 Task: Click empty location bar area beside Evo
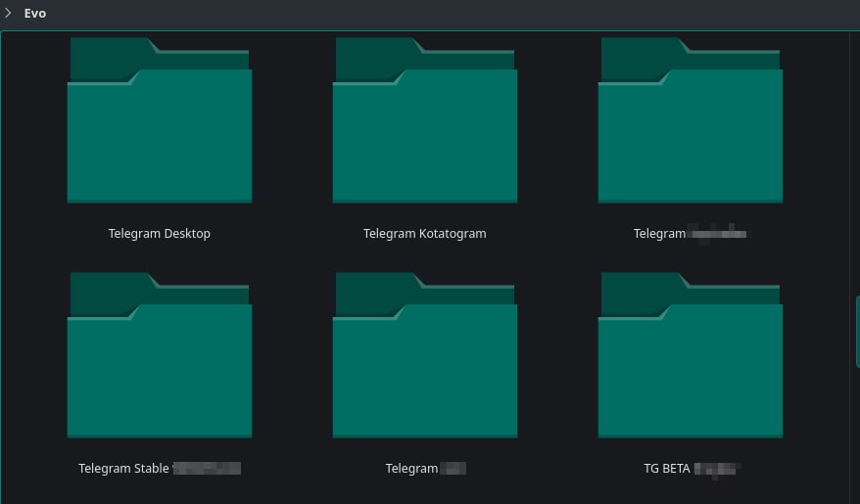coord(441,14)
